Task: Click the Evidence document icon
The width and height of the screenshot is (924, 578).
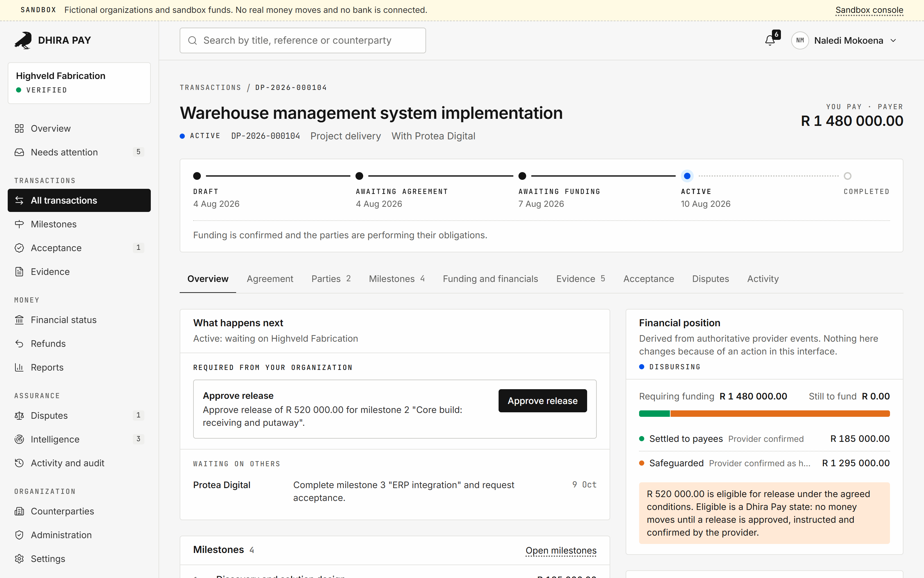Action: [x=19, y=271]
